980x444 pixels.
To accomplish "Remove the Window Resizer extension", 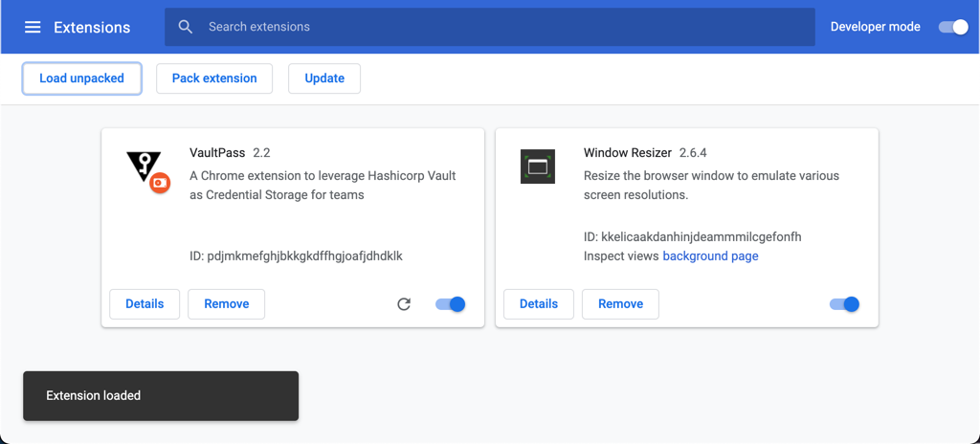I will (x=620, y=304).
